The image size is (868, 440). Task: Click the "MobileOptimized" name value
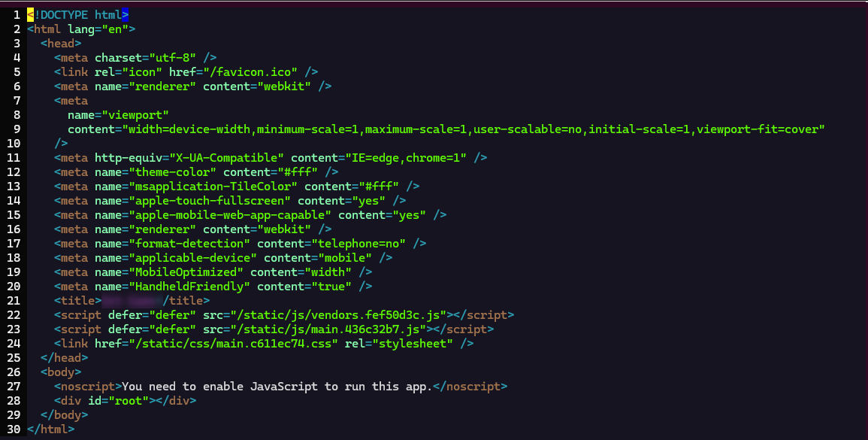tap(186, 272)
